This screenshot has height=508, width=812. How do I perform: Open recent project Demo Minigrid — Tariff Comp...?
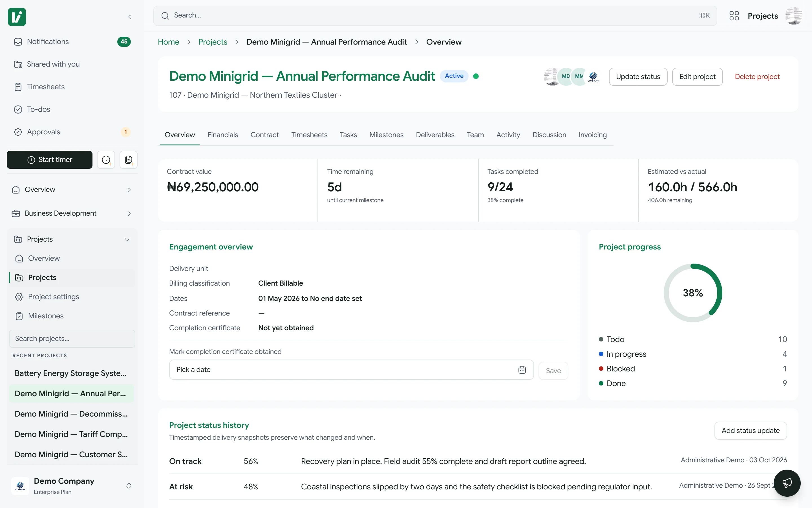pyautogui.click(x=71, y=434)
